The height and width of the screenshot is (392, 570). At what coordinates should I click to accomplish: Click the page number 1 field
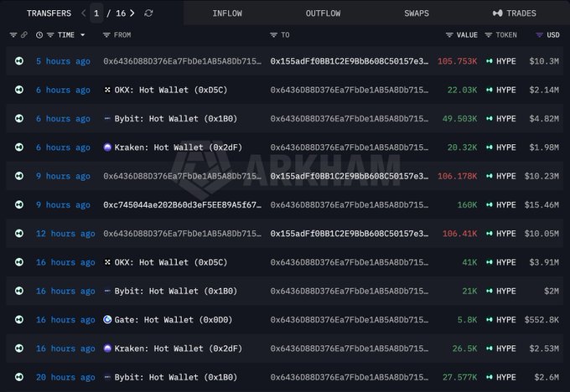coord(96,13)
